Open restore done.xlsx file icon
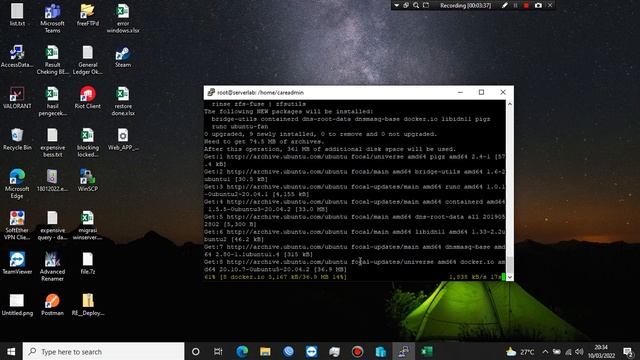This screenshot has width=640, height=360. coord(123,101)
